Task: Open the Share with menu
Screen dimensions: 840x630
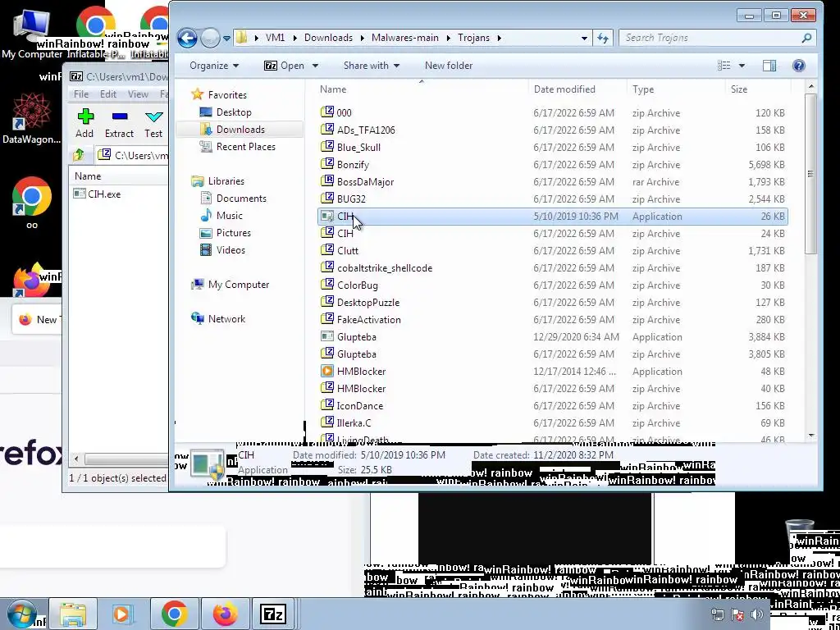Action: (372, 66)
